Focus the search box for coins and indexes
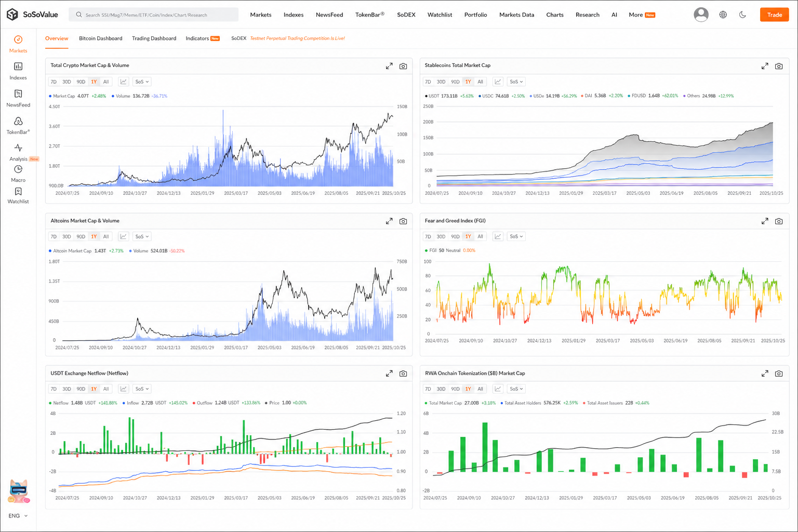The image size is (798, 532). point(154,15)
